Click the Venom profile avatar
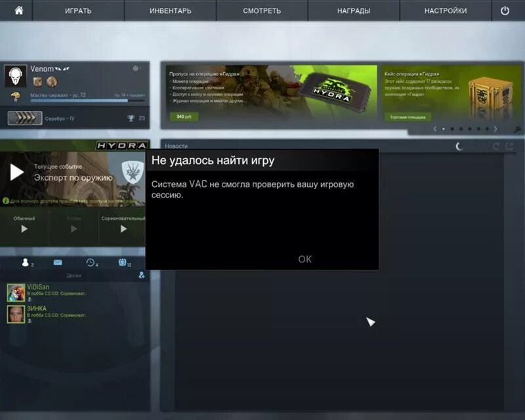The height and width of the screenshot is (420, 525). point(15,76)
